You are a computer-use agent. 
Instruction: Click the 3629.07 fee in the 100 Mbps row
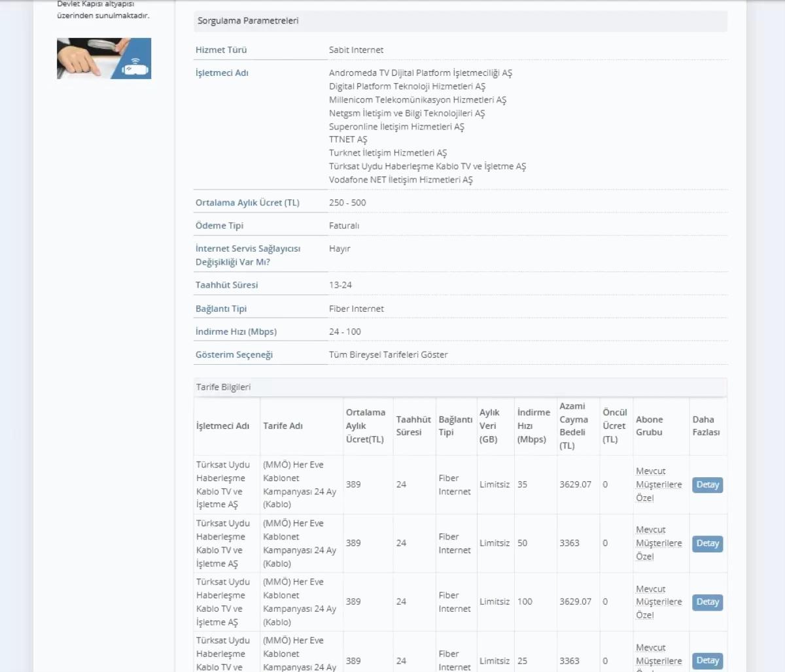[x=575, y=602]
